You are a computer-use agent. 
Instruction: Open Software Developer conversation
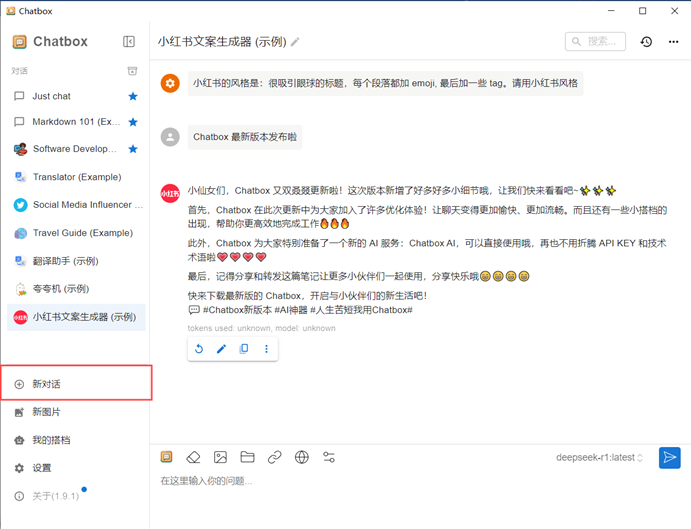(x=77, y=149)
